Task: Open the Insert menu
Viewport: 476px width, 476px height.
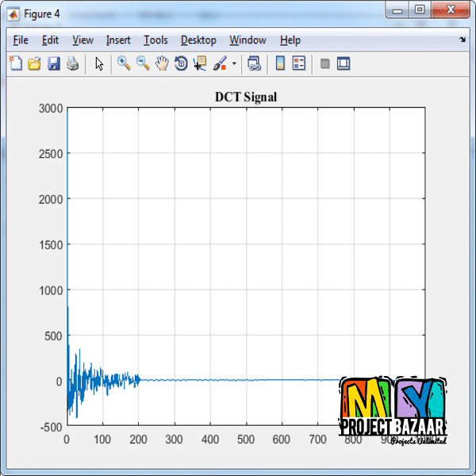Action: [118, 40]
